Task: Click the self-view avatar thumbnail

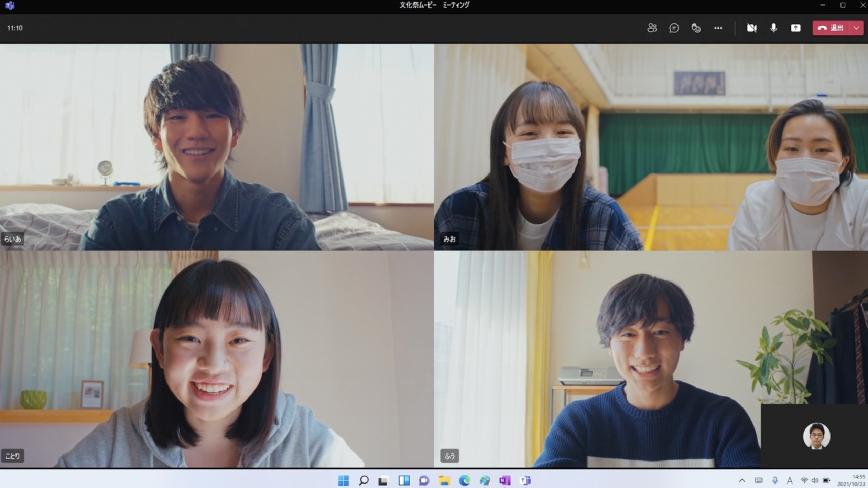Action: pos(816,436)
